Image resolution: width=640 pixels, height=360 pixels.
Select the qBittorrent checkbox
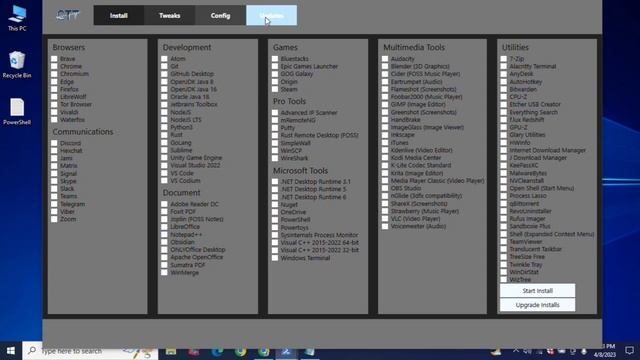(x=504, y=203)
